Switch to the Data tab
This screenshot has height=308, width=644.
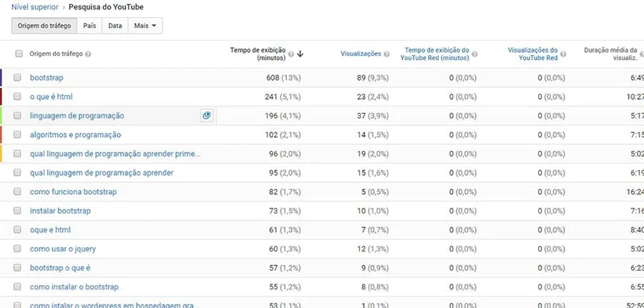[114, 26]
